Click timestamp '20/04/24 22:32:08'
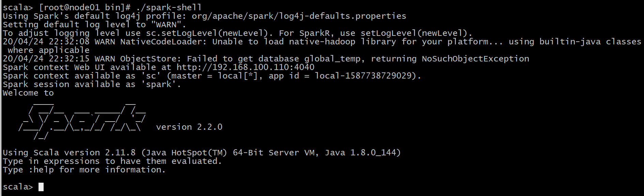This screenshot has height=196, width=644. 46,42
